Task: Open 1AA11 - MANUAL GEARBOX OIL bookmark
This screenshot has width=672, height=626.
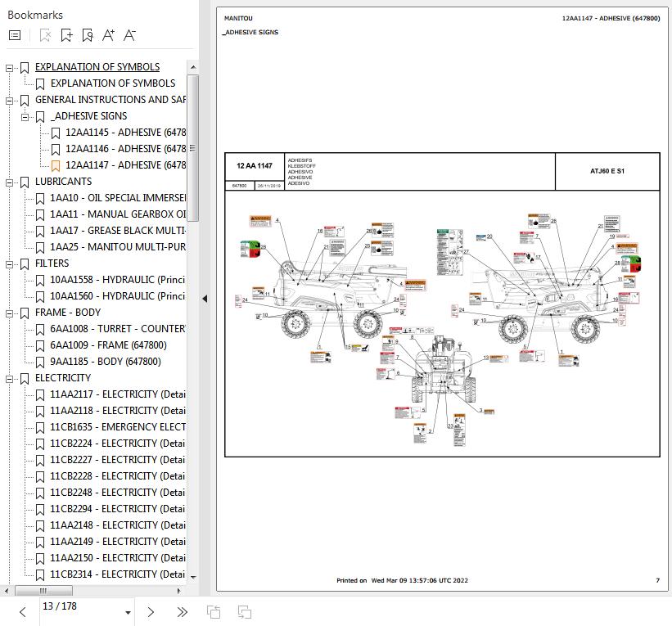Action: point(118,214)
